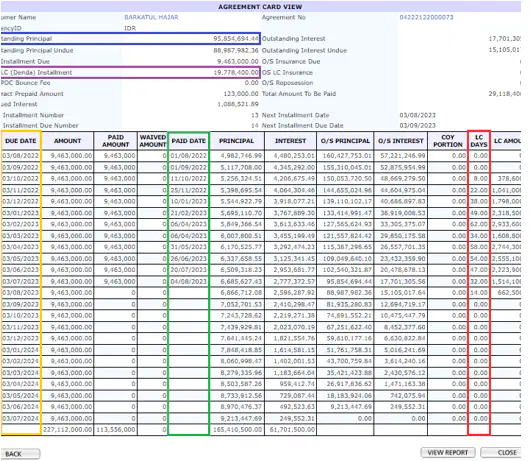
Task: Select the PRINCIPAL column header
Action: 236,141
